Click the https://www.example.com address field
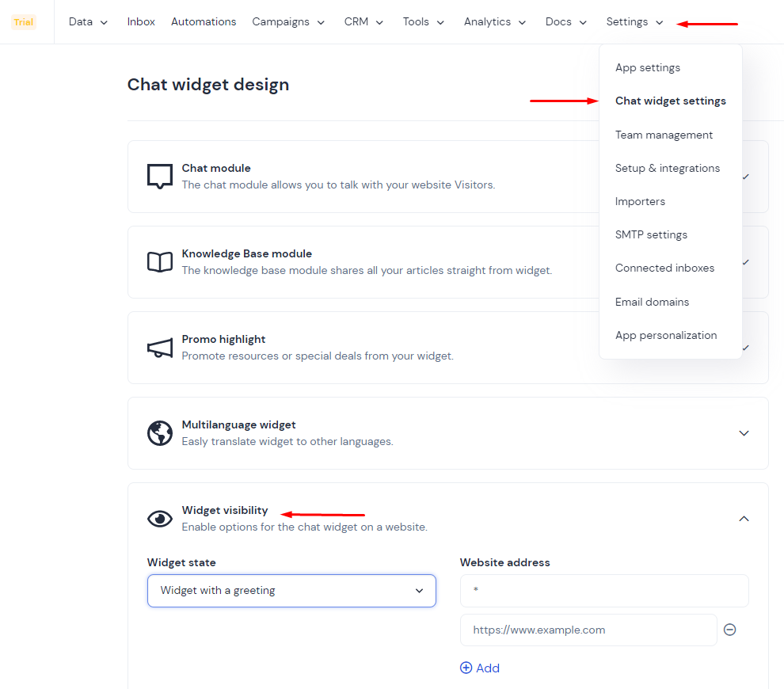Screen dimensions: 784x689 tap(588, 630)
